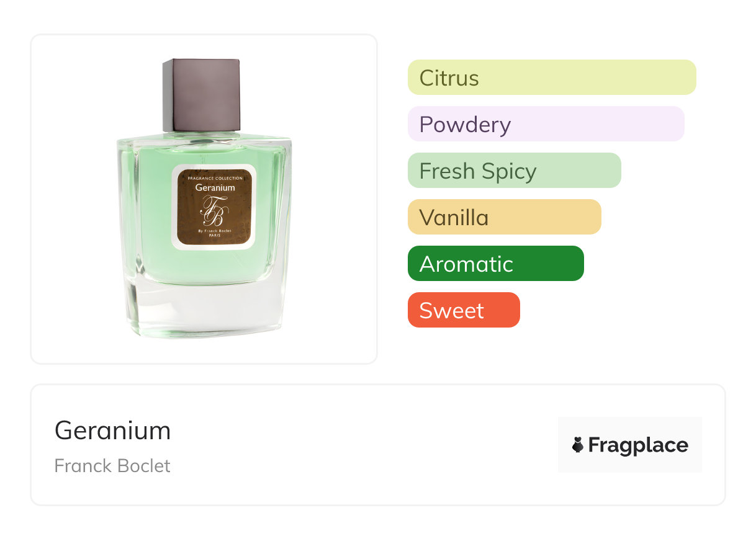Select the Powdery accord bar
The image size is (756, 536).
(546, 124)
